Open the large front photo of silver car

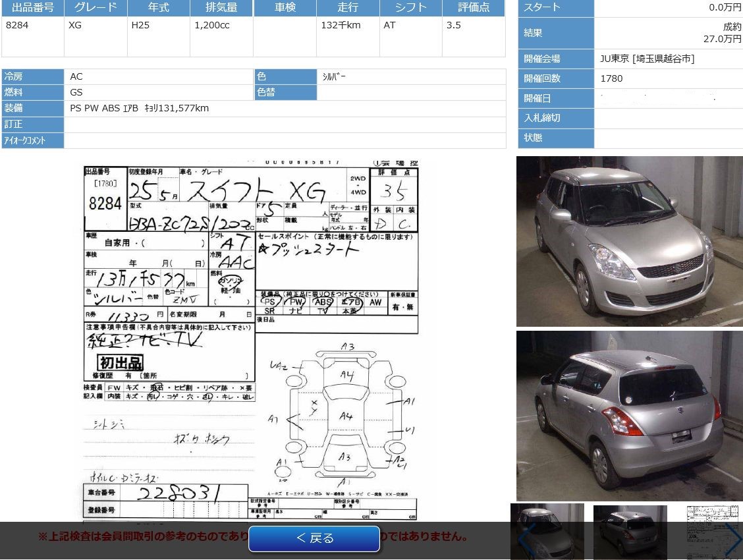point(629,241)
